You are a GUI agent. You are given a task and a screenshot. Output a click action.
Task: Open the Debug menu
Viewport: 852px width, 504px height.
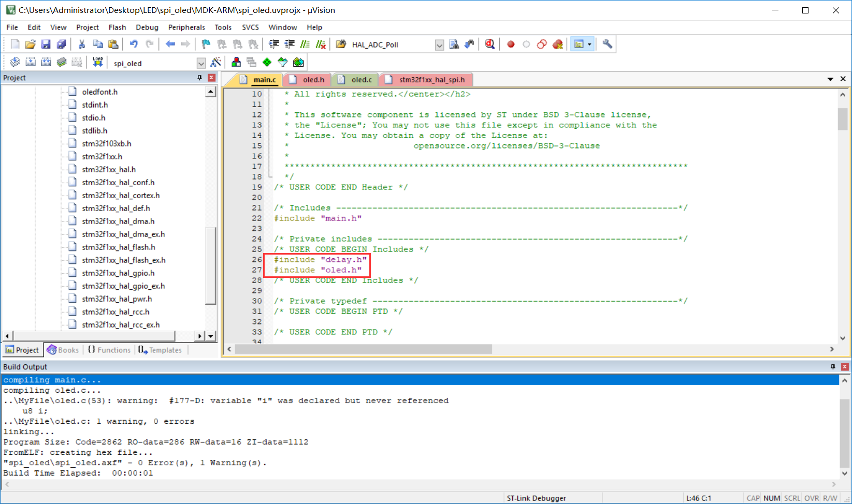pyautogui.click(x=147, y=27)
